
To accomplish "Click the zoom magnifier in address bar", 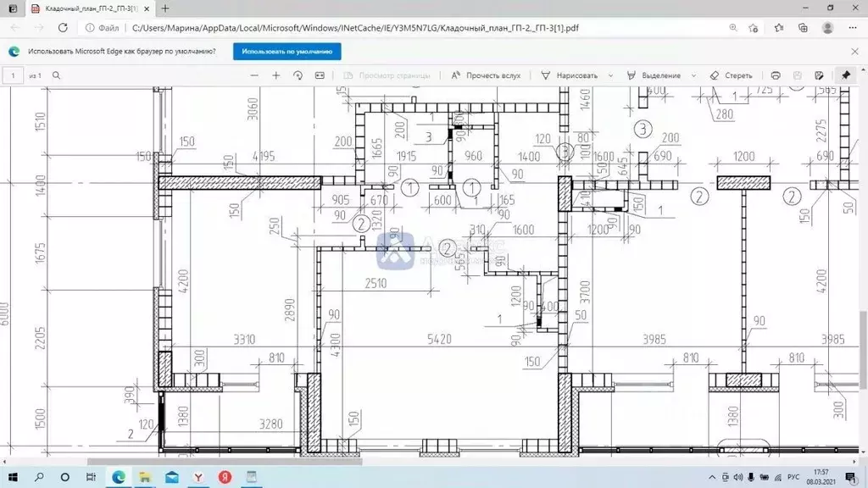I will pyautogui.click(x=733, y=28).
